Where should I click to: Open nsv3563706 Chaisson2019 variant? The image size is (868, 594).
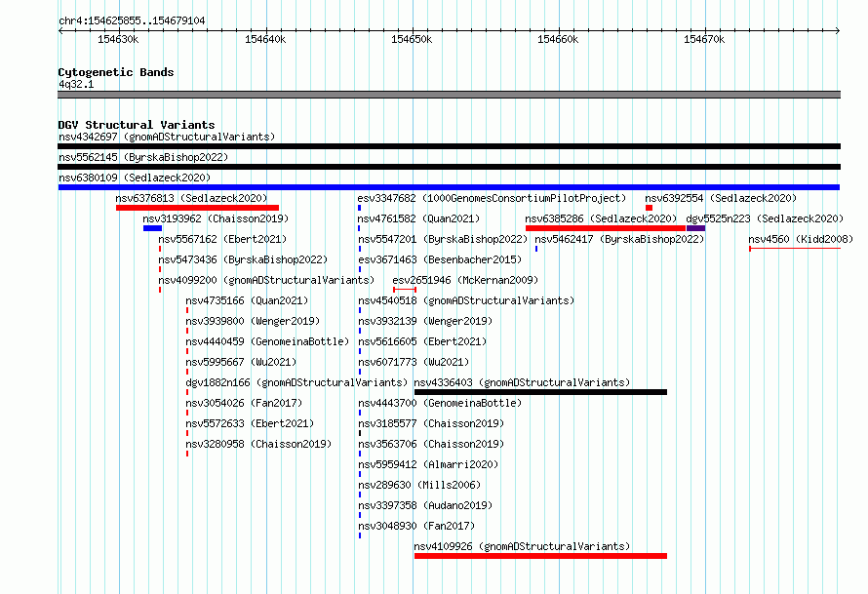431,444
